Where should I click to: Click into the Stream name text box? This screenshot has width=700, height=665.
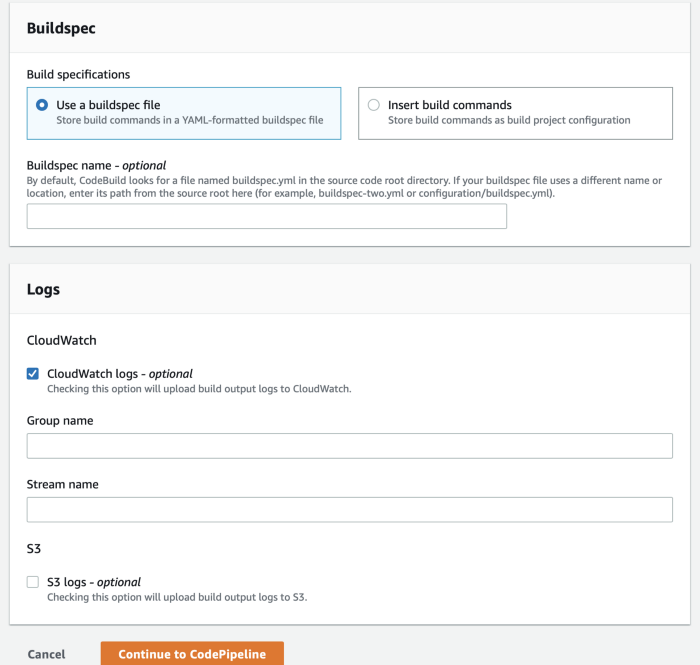[x=350, y=510]
